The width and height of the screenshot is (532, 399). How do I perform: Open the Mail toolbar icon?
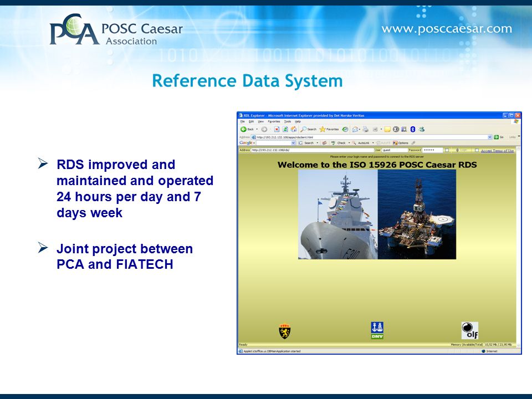(x=355, y=129)
